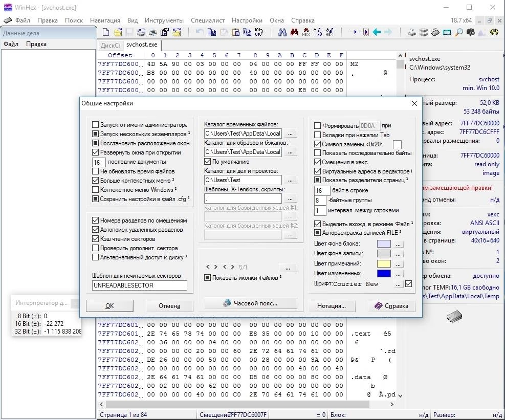
Task: Click the Go To Offset arrow icon
Action: coord(353,32)
